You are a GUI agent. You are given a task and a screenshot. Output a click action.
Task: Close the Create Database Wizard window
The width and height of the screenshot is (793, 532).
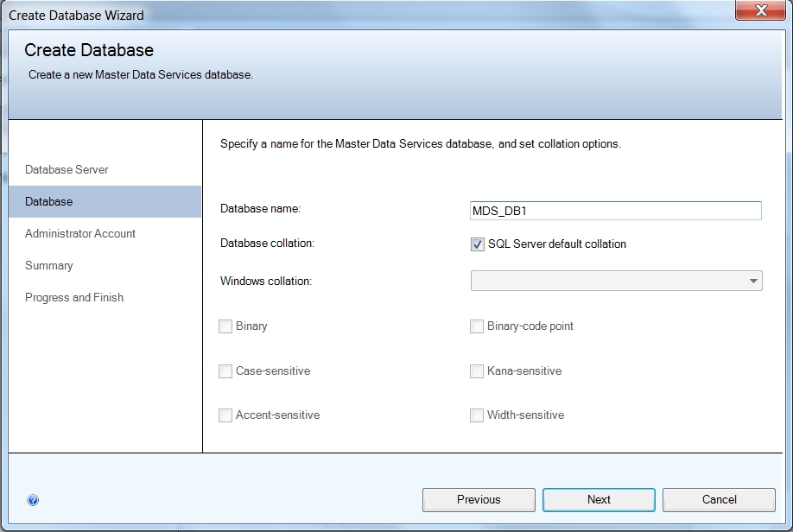[x=761, y=11]
